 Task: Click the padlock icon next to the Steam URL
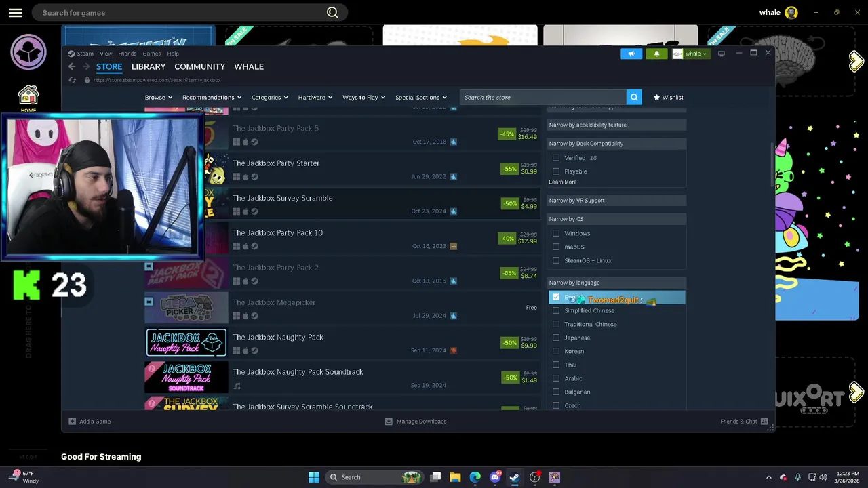87,80
